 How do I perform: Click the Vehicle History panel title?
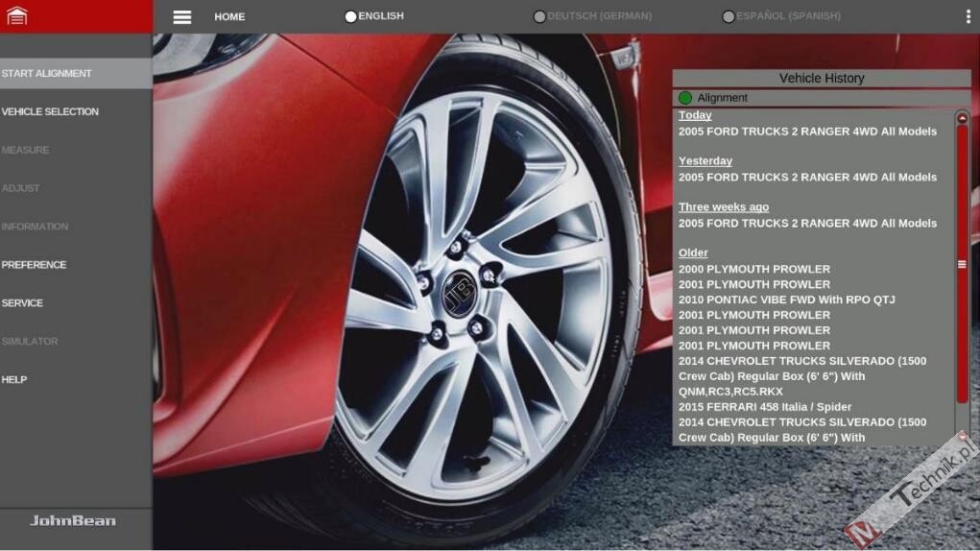(x=822, y=78)
